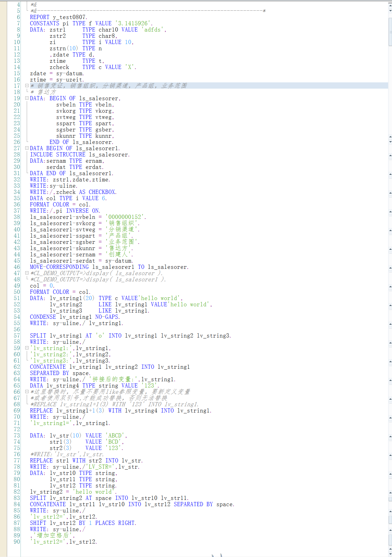392x557 pixels.
Task: Click 'lv_string2 = 'hello world'.' assignment
Action: (x=73, y=492)
